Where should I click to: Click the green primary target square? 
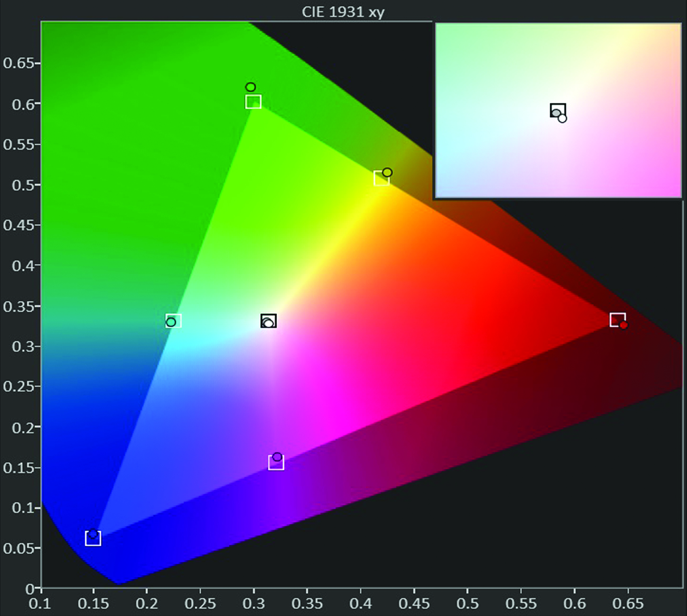(x=253, y=102)
